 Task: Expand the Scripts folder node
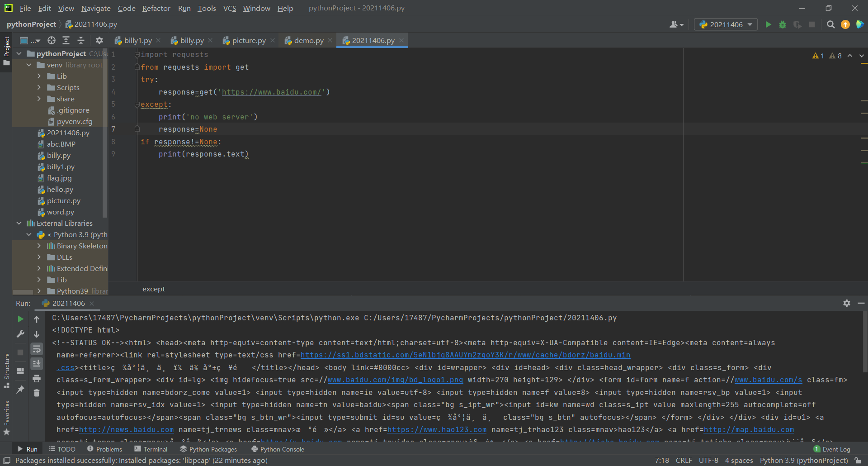click(39, 87)
